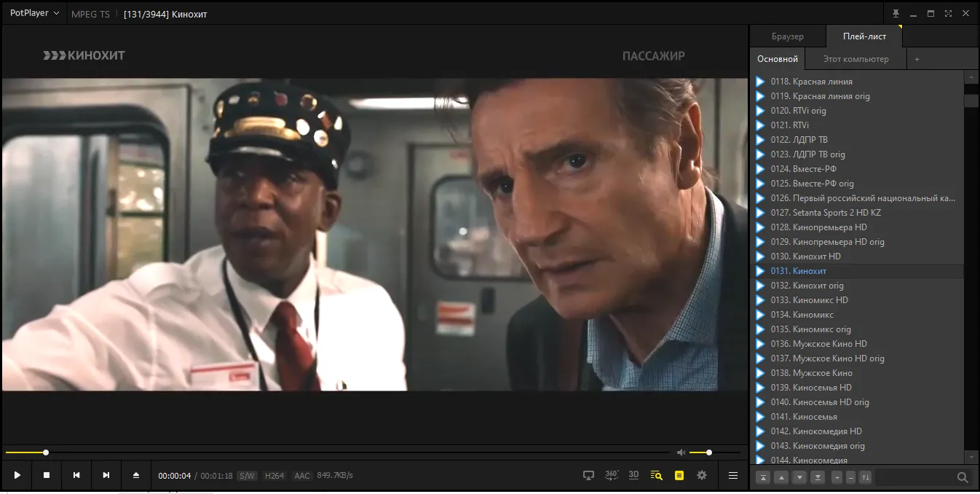
Task: Select 0137. Мужское Кино HD orig
Action: pyautogui.click(x=857, y=358)
